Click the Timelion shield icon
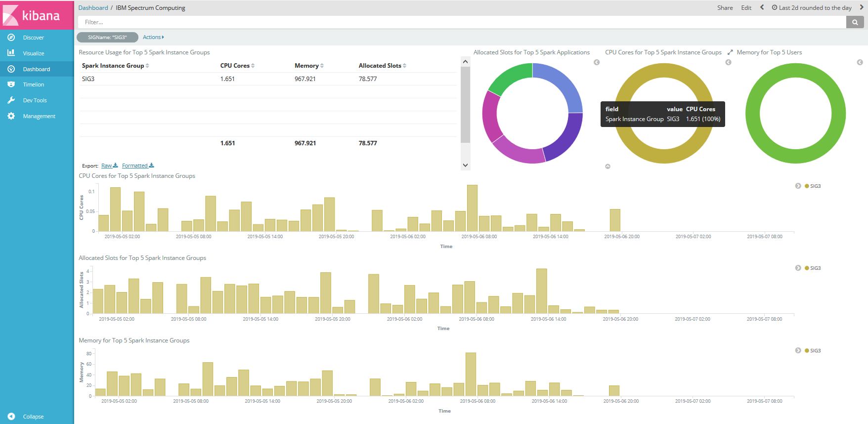The image size is (868, 424). click(x=11, y=85)
